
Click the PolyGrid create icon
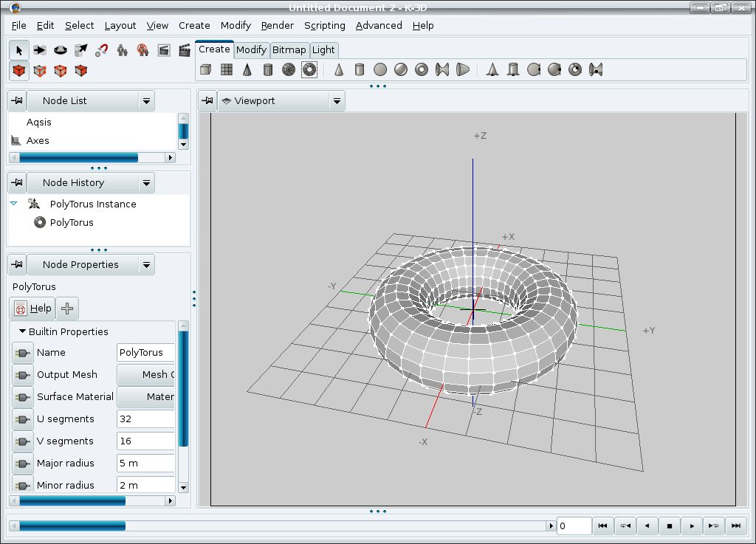pos(227,69)
